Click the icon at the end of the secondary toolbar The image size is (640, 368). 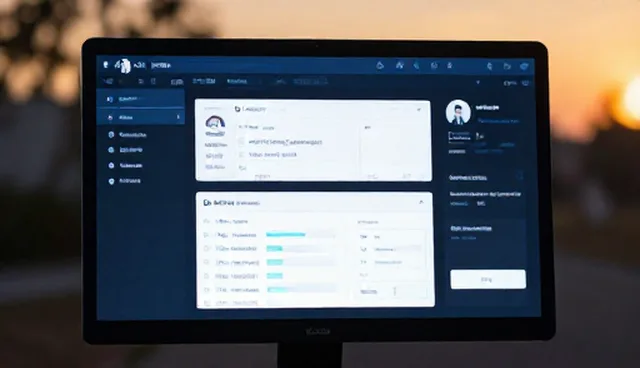[526, 83]
